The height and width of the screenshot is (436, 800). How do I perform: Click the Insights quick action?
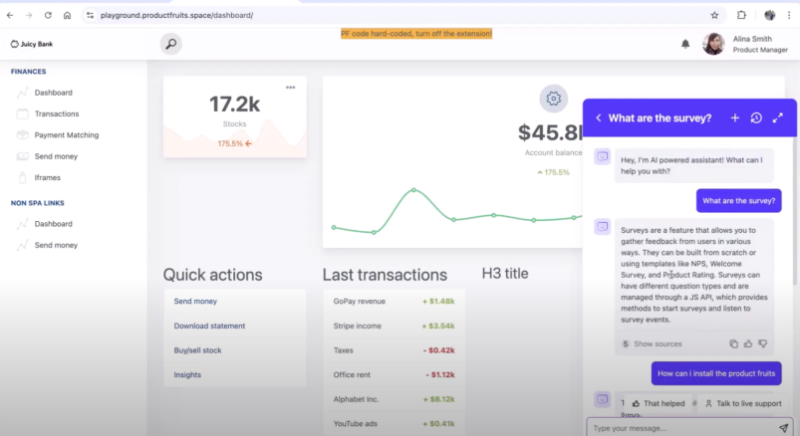[x=187, y=375]
